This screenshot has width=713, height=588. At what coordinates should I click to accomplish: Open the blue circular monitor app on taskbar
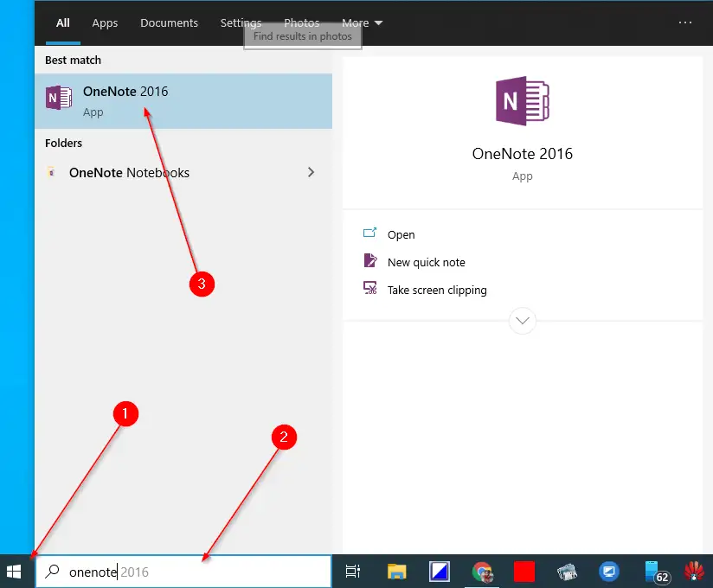[609, 572]
